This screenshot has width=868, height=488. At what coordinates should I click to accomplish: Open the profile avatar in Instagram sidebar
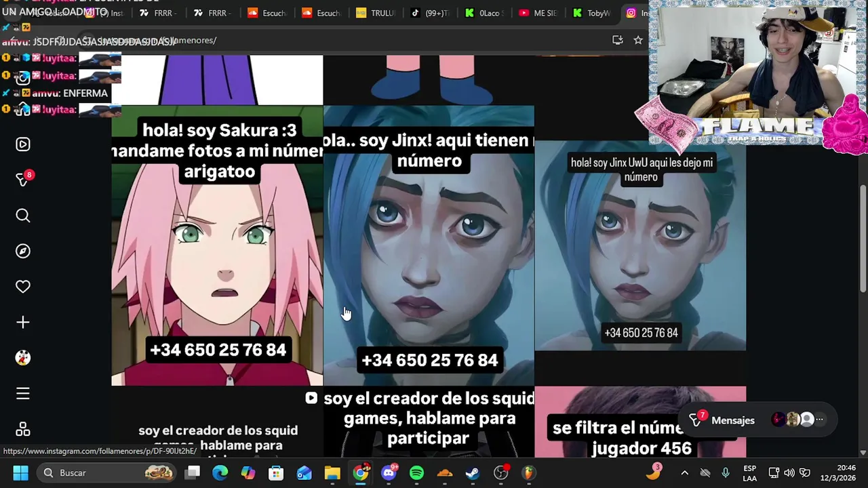23,358
